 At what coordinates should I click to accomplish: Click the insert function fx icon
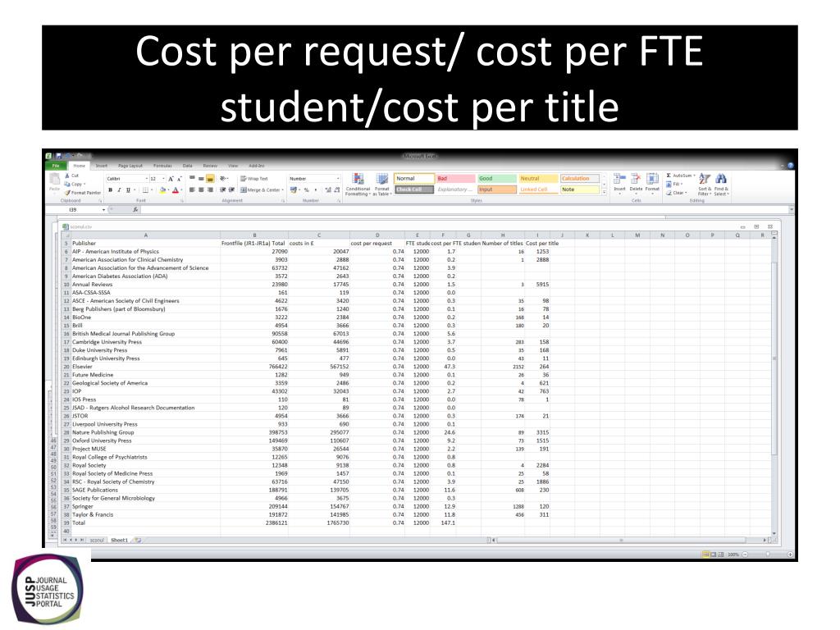pyautogui.click(x=135, y=209)
